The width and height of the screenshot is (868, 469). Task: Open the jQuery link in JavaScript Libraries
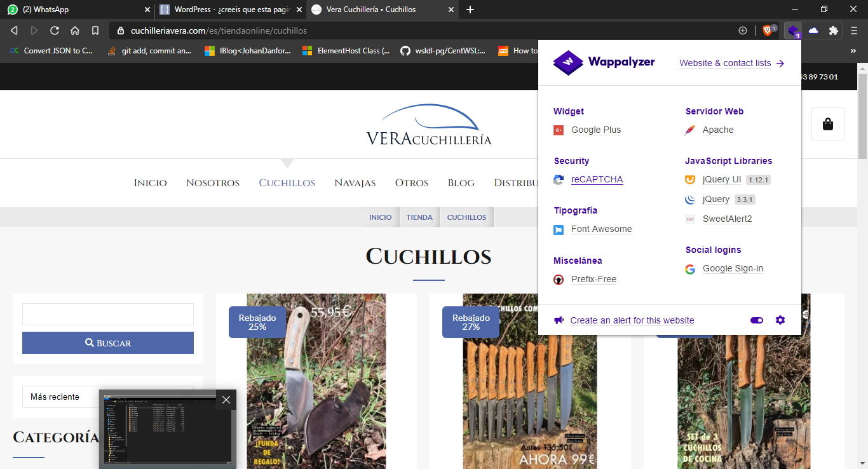point(716,199)
